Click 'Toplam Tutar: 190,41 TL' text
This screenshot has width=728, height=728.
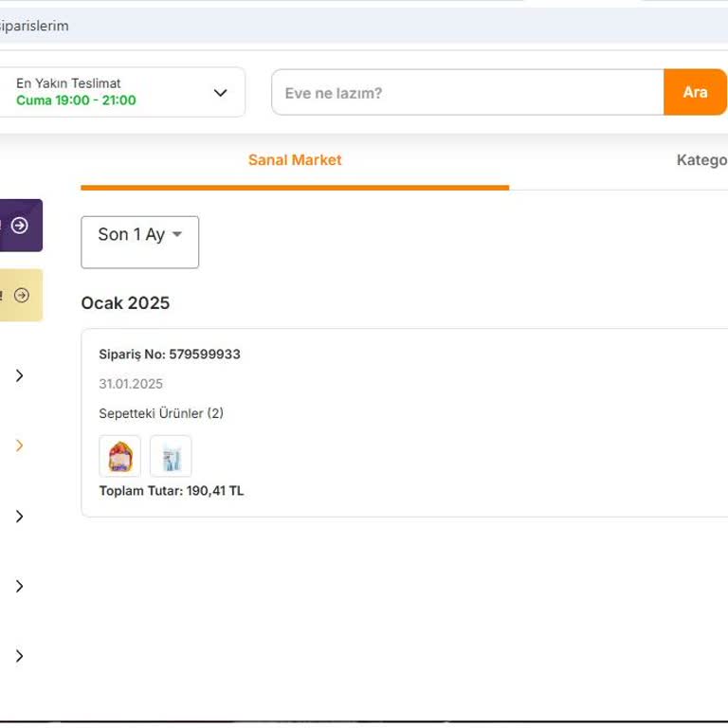[172, 491]
